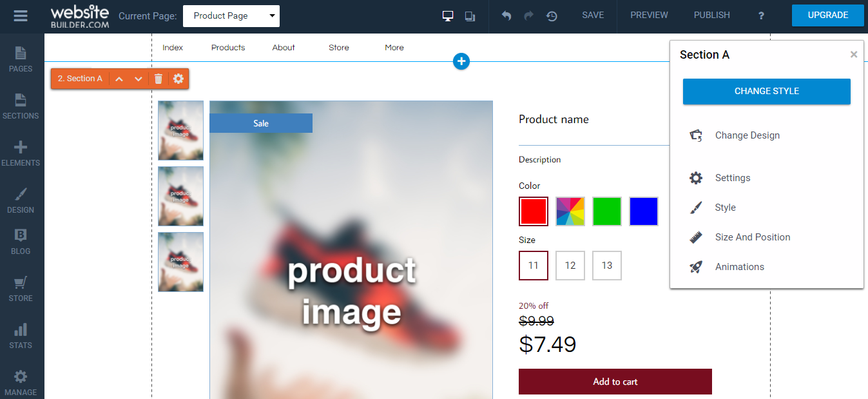Select size 12 for the product
868x399 pixels.
(570, 266)
